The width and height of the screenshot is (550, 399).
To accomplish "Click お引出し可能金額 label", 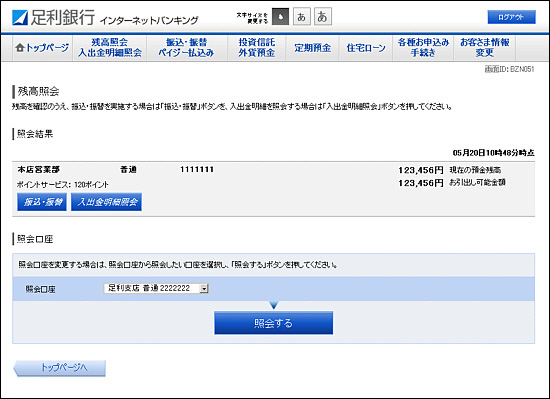I will point(477,182).
